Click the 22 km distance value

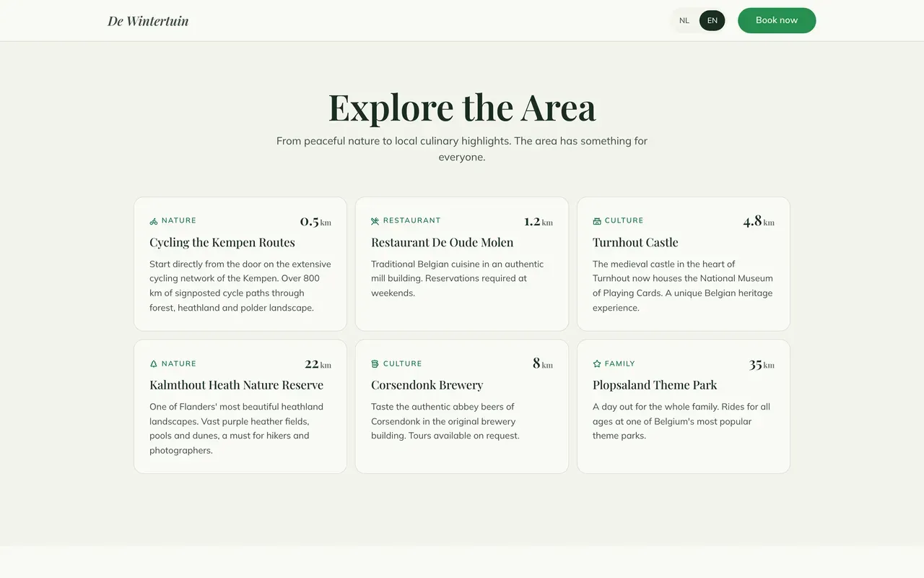(x=318, y=364)
